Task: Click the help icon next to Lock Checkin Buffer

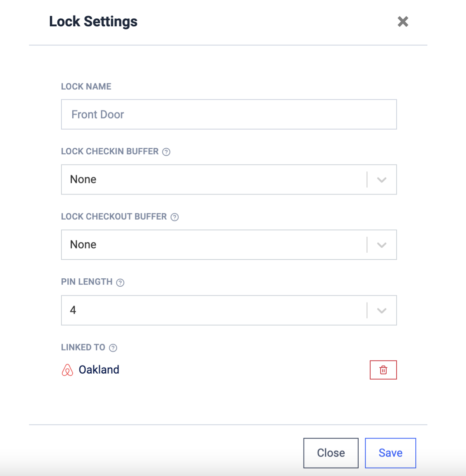Action: [166, 152]
